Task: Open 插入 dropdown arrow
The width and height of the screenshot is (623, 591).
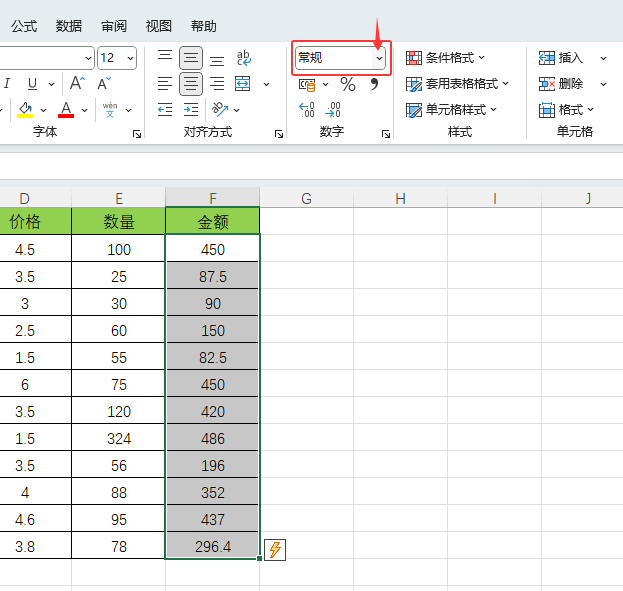Action: 603,58
